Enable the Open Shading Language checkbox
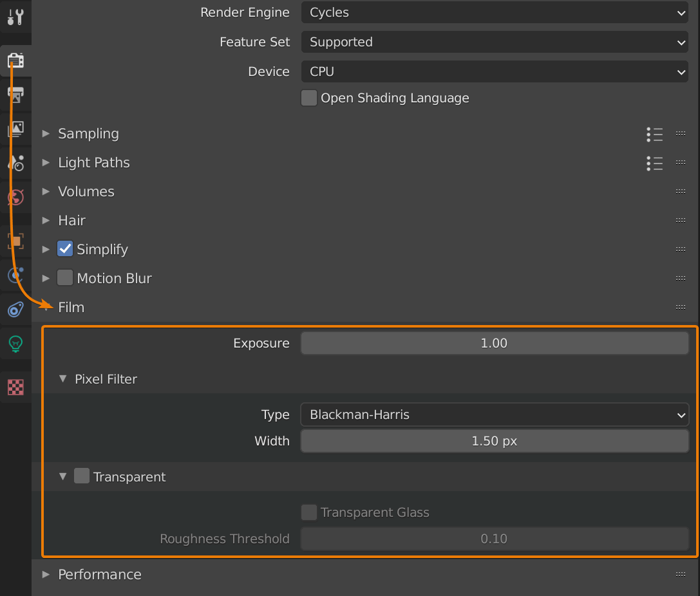 point(309,98)
